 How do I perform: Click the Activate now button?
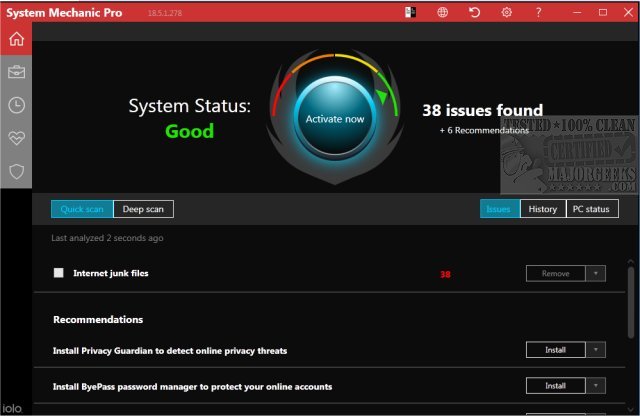click(x=335, y=119)
